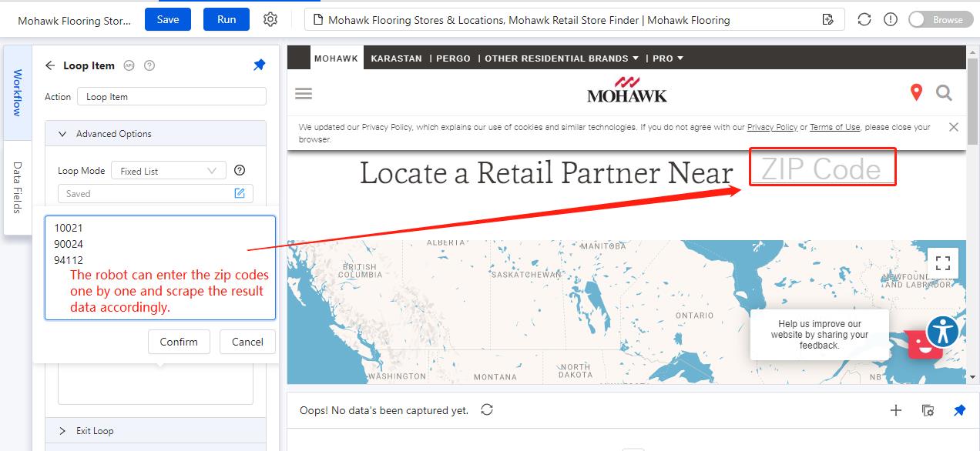Switch to the Data Fields side tab

(x=17, y=187)
